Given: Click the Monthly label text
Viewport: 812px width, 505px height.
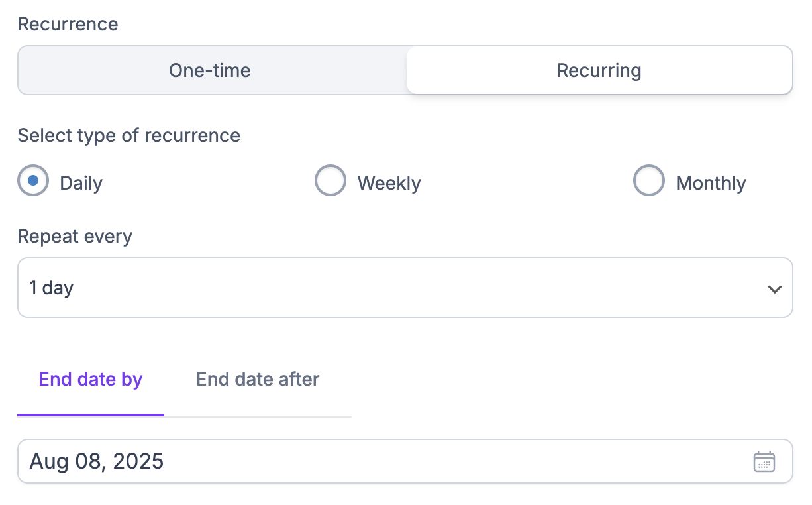Looking at the screenshot, I should pyautogui.click(x=711, y=183).
